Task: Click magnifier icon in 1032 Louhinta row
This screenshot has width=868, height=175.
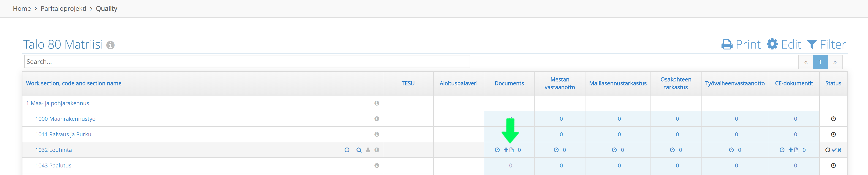Action: point(359,150)
